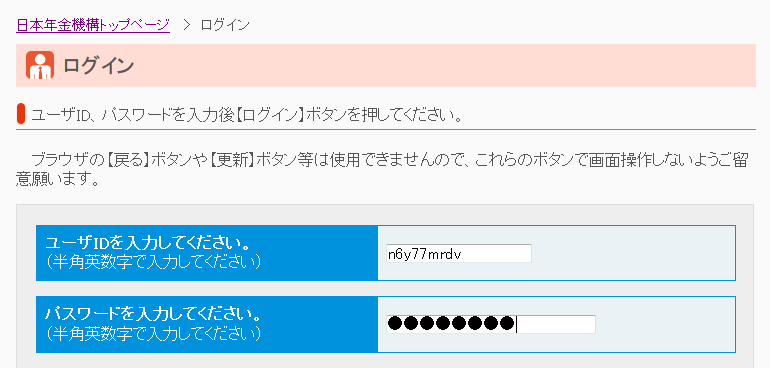Focus the password input field
This screenshot has width=770, height=368.
tap(491, 324)
